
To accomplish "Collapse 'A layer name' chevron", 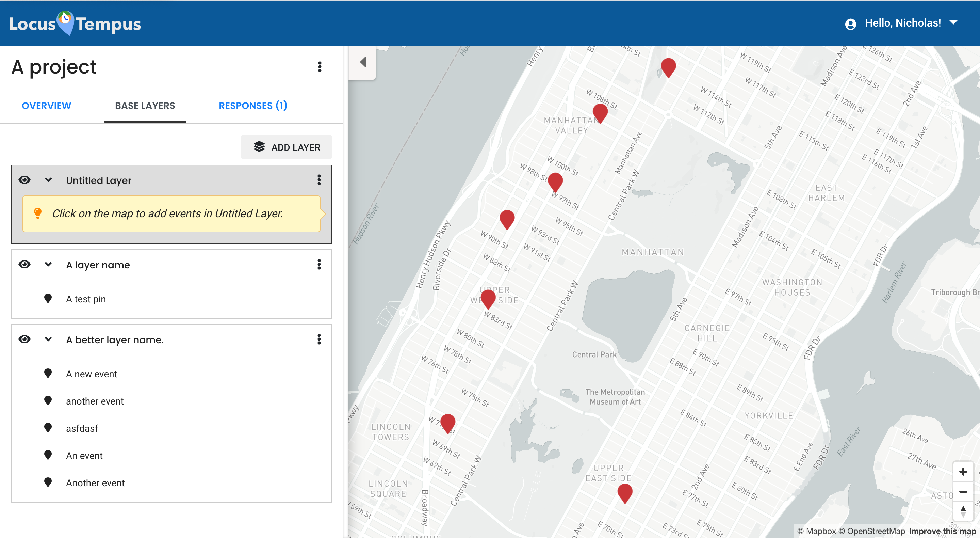I will coord(48,264).
